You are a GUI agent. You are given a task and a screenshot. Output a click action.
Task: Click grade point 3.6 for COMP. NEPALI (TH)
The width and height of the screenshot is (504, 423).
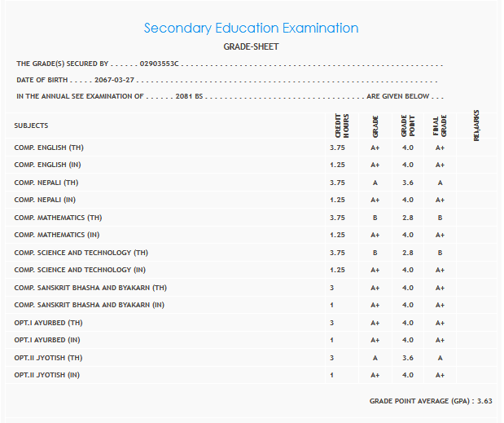click(407, 183)
